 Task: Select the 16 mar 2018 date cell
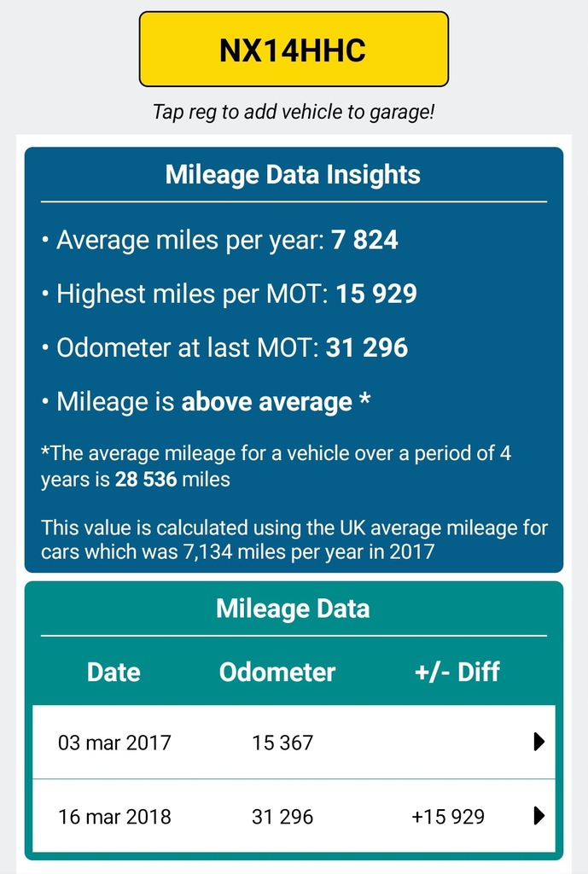click(x=114, y=817)
